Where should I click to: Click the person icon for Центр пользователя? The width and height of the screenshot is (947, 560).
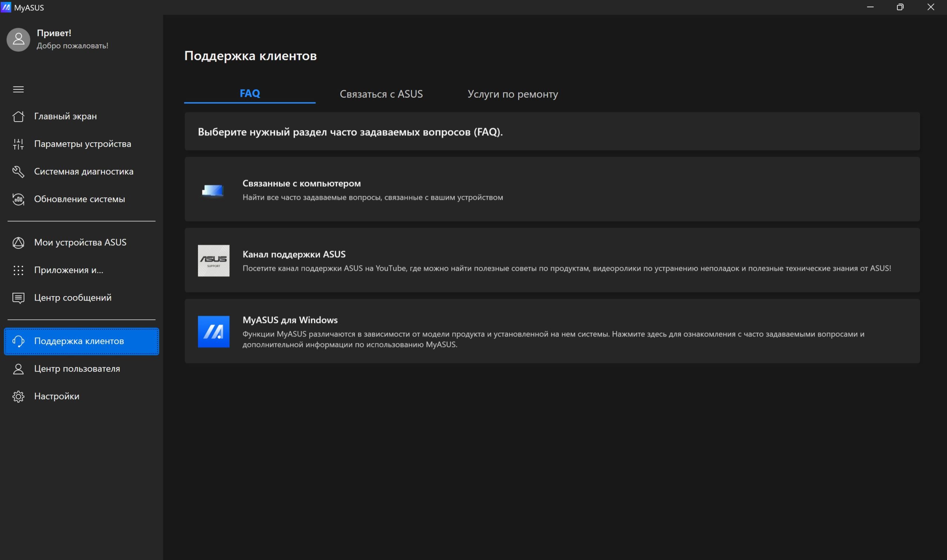(18, 369)
